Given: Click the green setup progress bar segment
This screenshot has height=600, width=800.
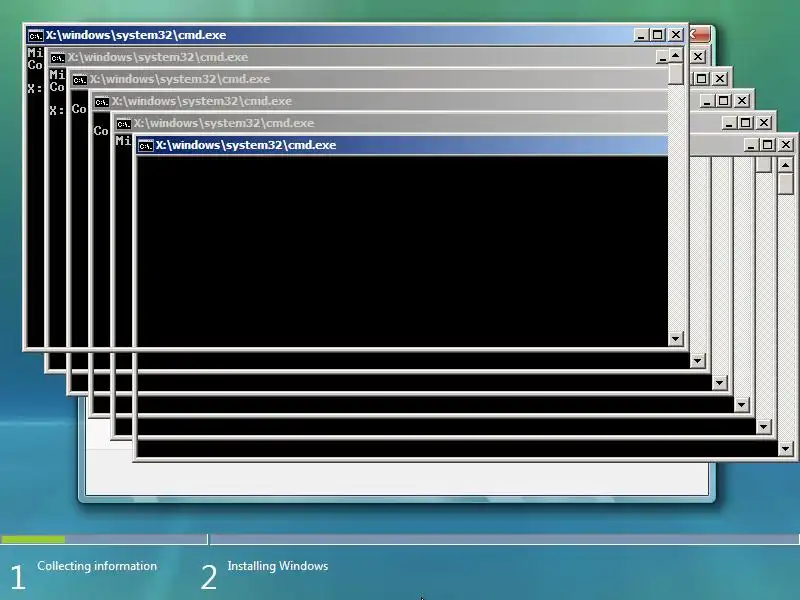Looking at the screenshot, I should (33, 539).
